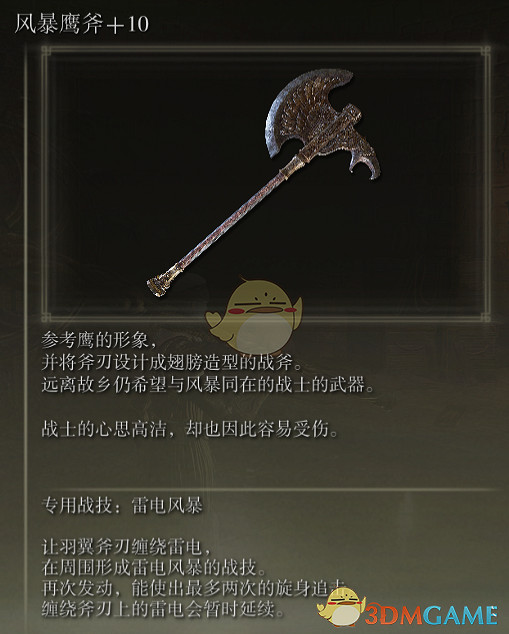This screenshot has height=634, width=509.
Task: Click the line about 远离故乡 warriors
Action: click(208, 385)
